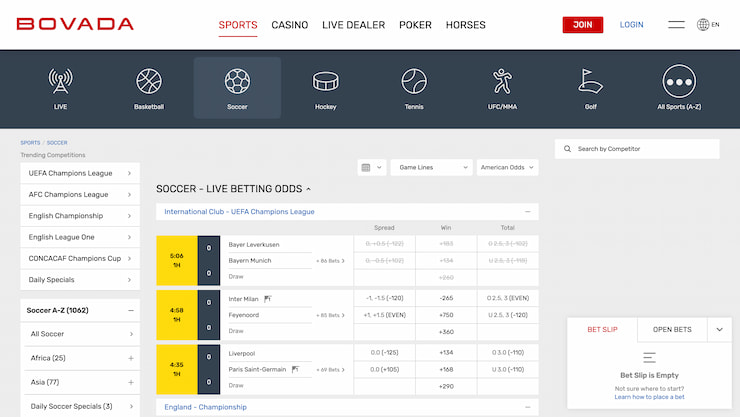Image resolution: width=740 pixels, height=417 pixels.
Task: Open the Game Lines dropdown
Action: pos(431,167)
